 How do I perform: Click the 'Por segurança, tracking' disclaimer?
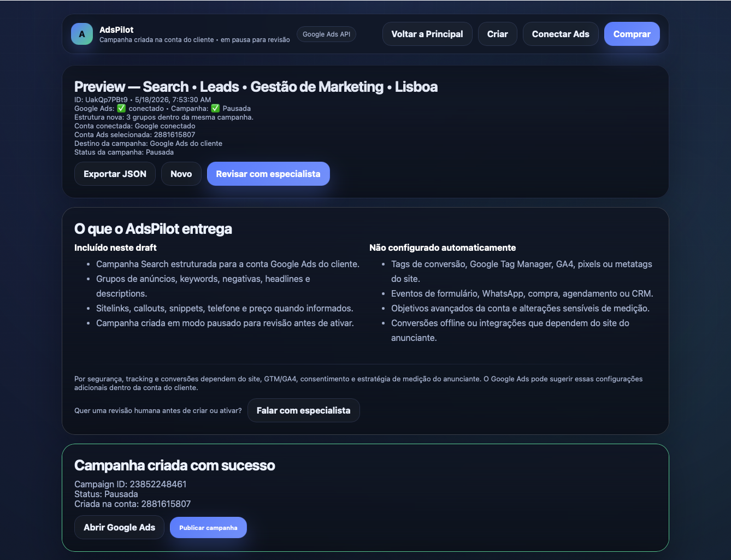coord(358,383)
